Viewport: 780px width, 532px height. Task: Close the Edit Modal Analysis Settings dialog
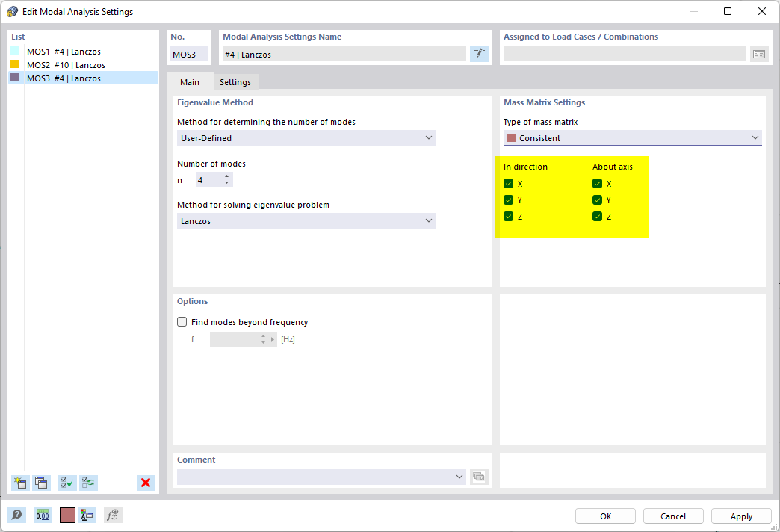click(x=761, y=11)
